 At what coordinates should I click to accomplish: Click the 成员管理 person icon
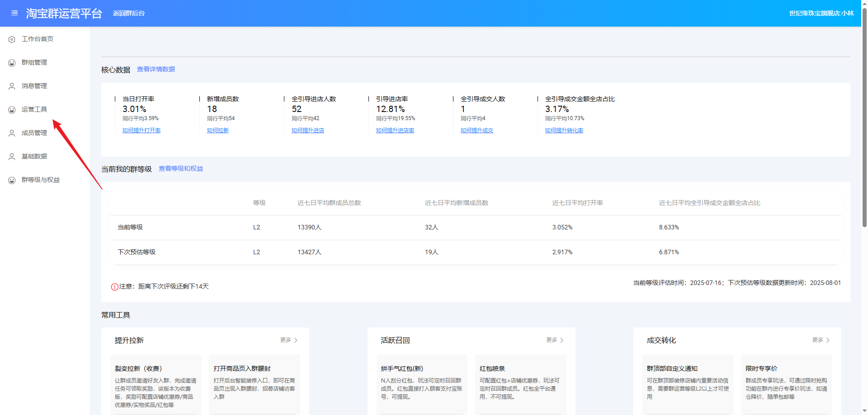(12, 133)
